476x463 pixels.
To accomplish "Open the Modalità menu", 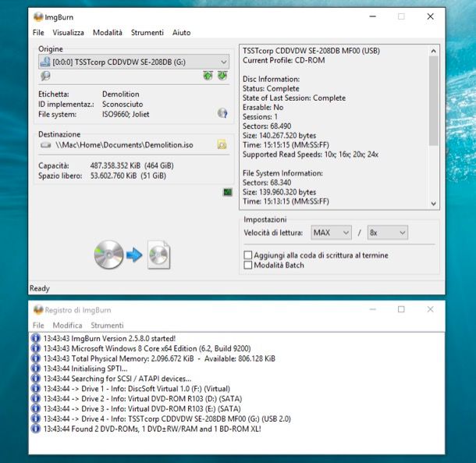I will click(108, 33).
